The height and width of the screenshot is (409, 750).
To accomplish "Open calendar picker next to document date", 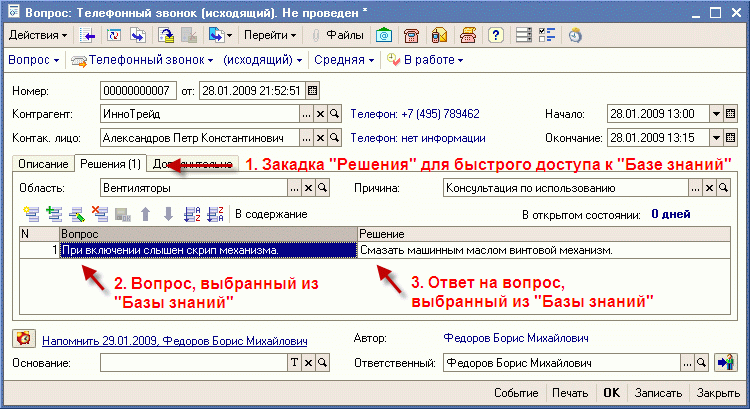I will (312, 91).
